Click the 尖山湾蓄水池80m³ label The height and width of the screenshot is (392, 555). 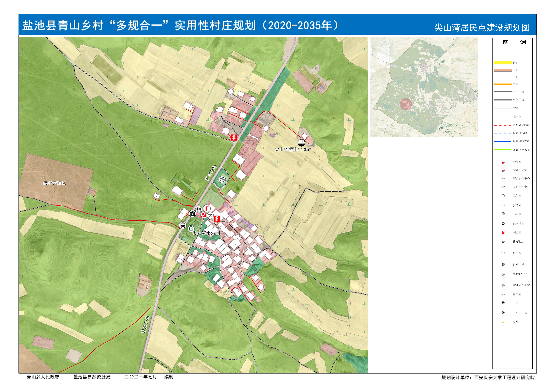pos(293,149)
